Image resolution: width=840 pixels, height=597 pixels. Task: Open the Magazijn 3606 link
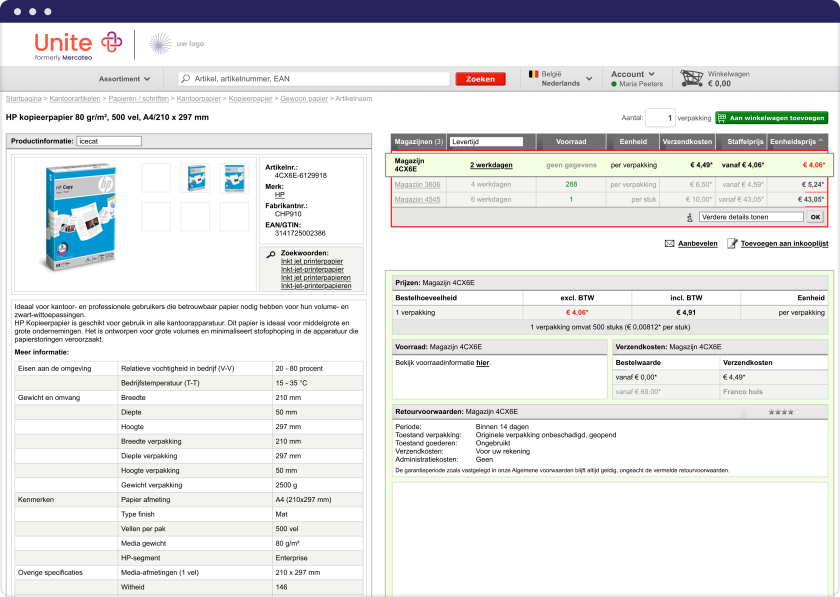tap(417, 184)
